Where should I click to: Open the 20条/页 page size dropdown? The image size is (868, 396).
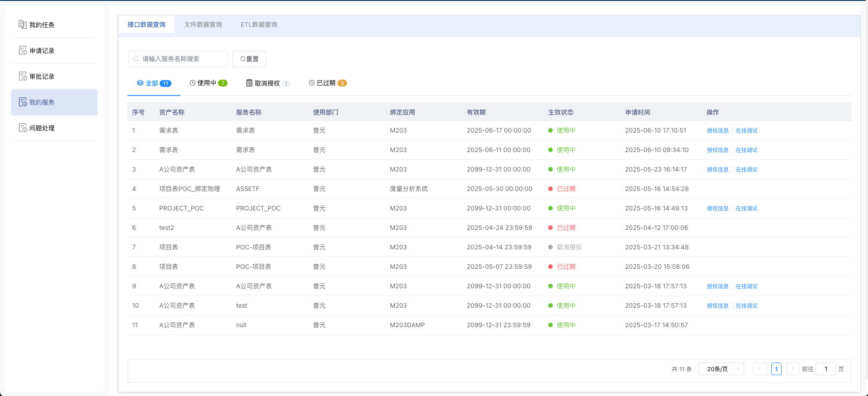(721, 369)
